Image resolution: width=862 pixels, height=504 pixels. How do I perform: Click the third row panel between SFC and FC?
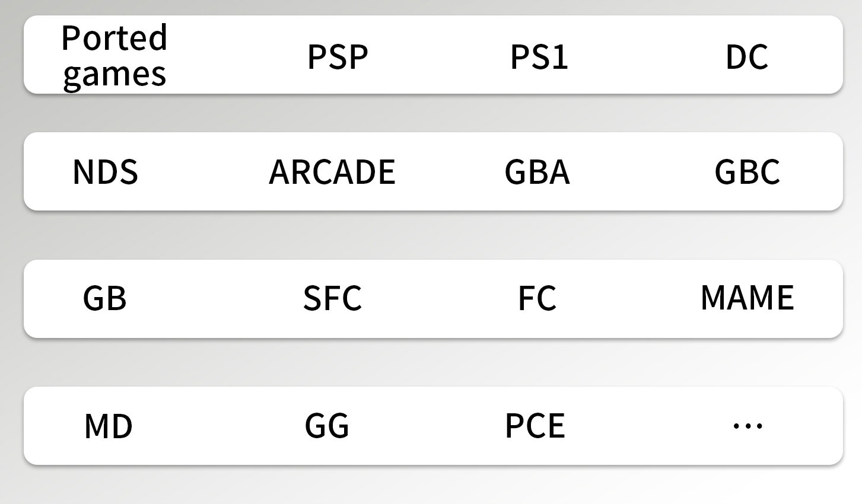439,299
